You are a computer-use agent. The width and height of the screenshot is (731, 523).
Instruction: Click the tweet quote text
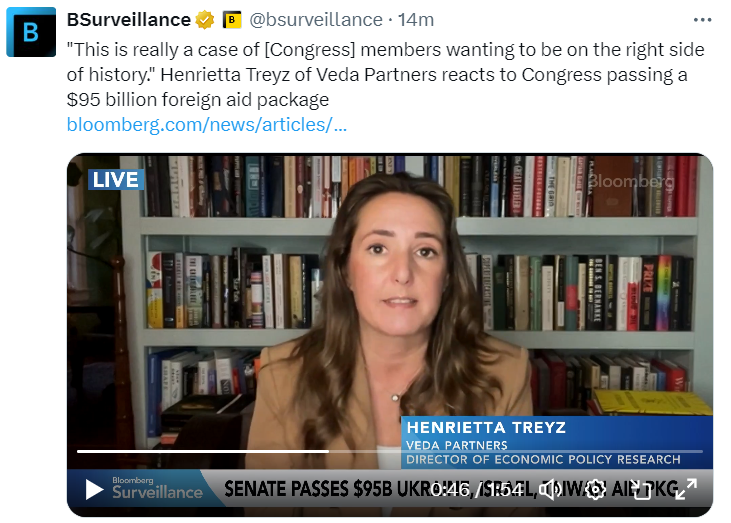pyautogui.click(x=385, y=75)
